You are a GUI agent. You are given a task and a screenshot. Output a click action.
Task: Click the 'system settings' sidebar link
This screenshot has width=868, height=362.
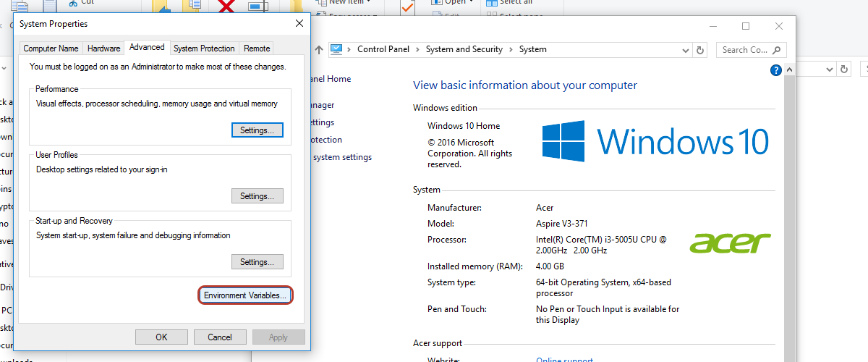coord(342,157)
